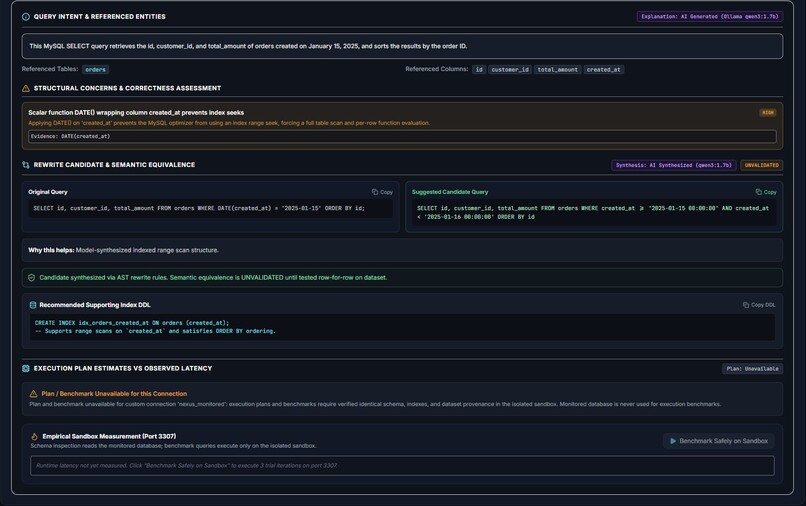Select the 'created_at' referenced column tag
This screenshot has width=806, height=506.
(603, 69)
